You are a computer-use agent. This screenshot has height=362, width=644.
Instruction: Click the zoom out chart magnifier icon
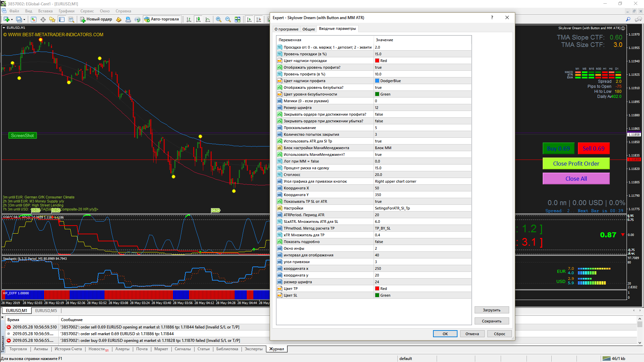[228, 19]
